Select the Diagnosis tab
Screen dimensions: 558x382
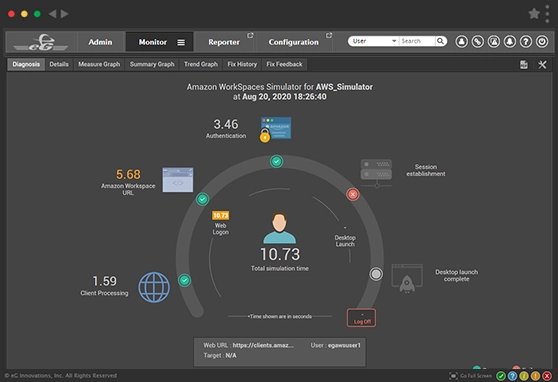click(26, 64)
